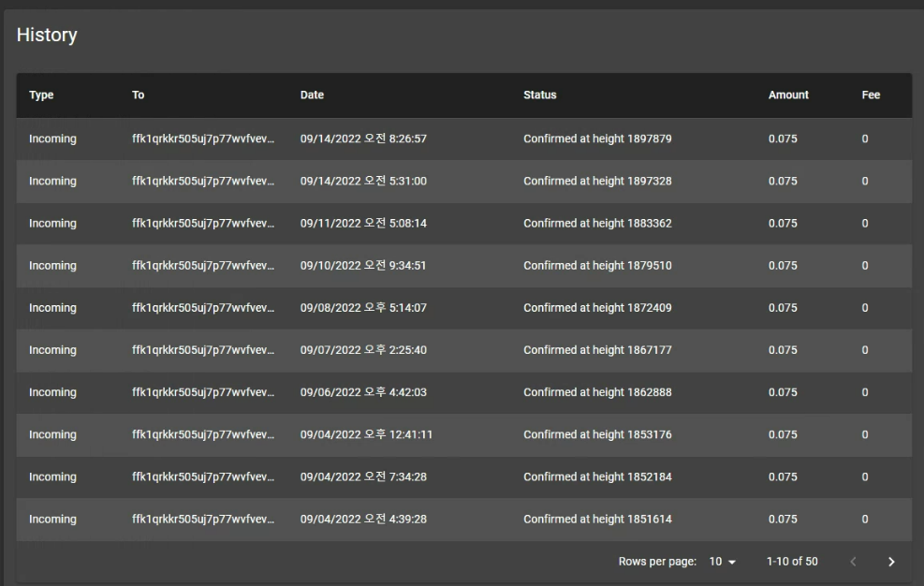Click fee 0 in 1883362 row
This screenshot has width=924, height=586.
tap(865, 224)
